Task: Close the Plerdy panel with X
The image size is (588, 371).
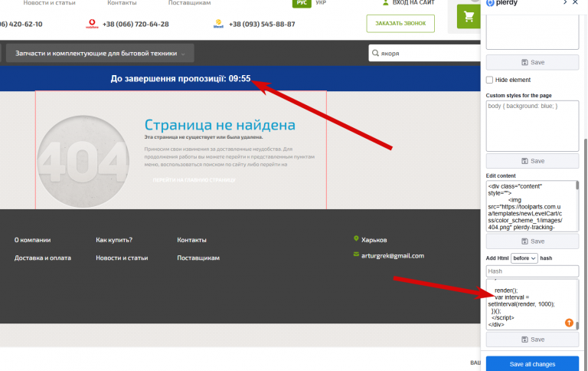Action: [575, 2]
